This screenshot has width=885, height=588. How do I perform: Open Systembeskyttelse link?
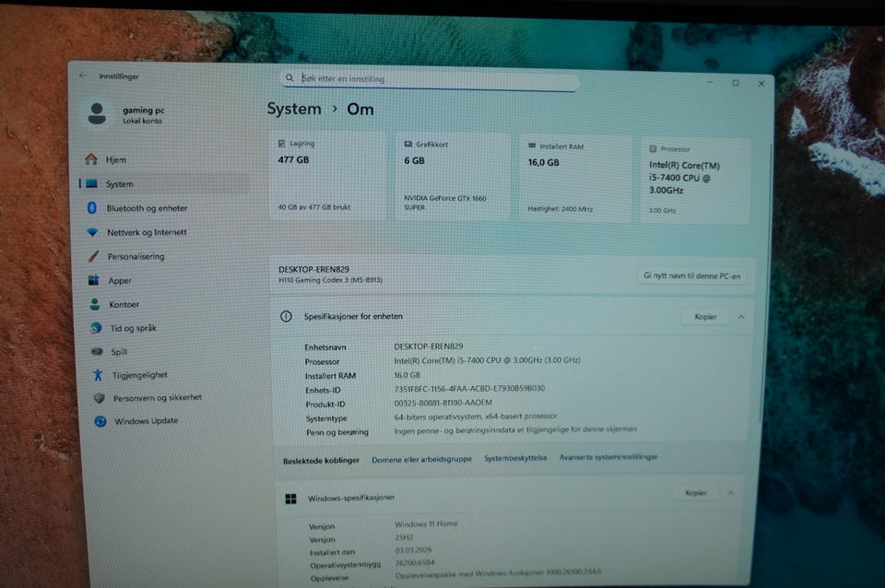pyautogui.click(x=515, y=458)
